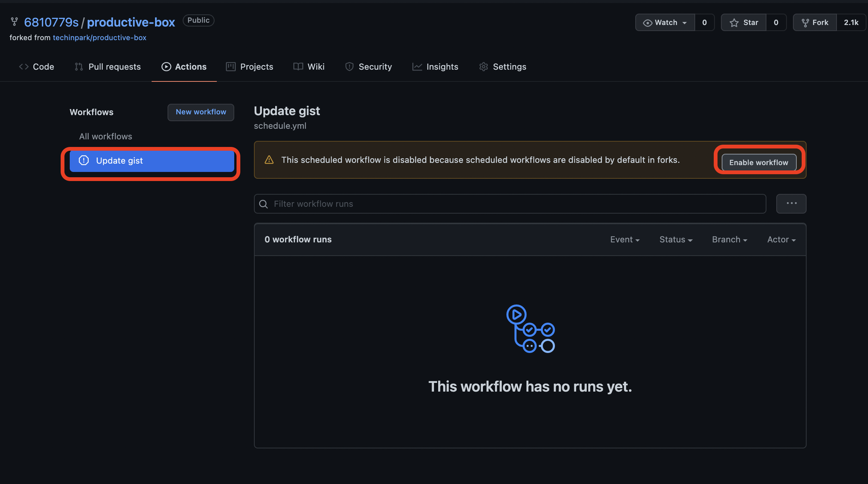The height and width of the screenshot is (484, 868).
Task: Expand the Status filter dropdown
Action: tap(675, 239)
